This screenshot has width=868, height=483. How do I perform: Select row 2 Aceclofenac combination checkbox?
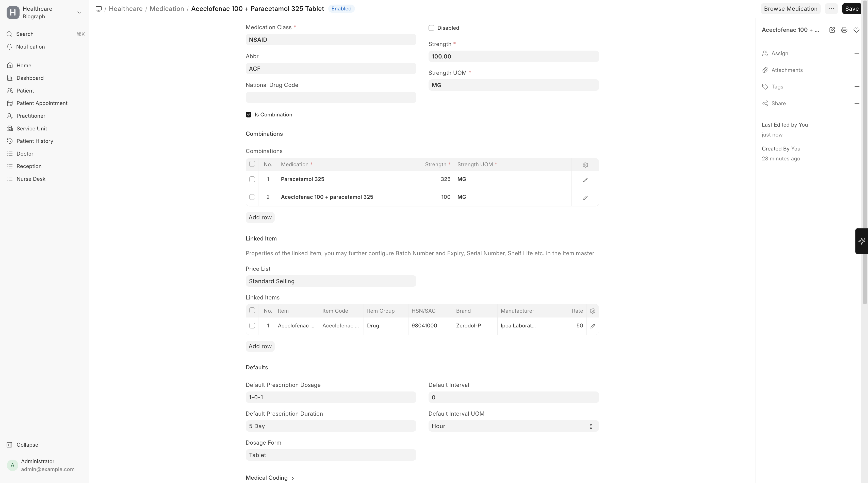tap(252, 197)
